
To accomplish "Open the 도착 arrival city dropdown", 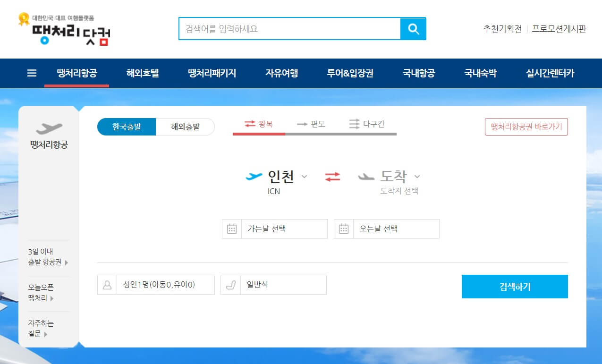I will 397,177.
